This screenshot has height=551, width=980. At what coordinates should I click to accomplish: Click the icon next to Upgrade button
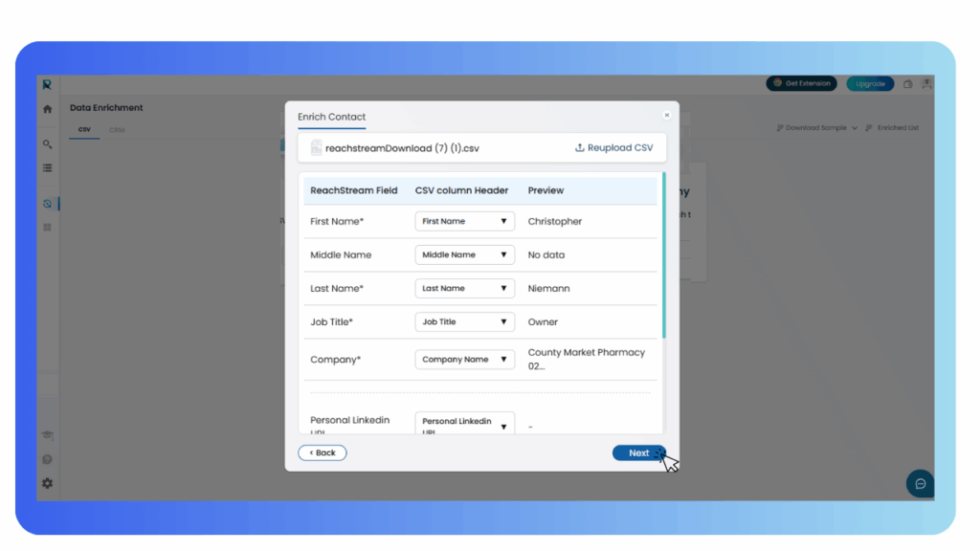pos(907,84)
